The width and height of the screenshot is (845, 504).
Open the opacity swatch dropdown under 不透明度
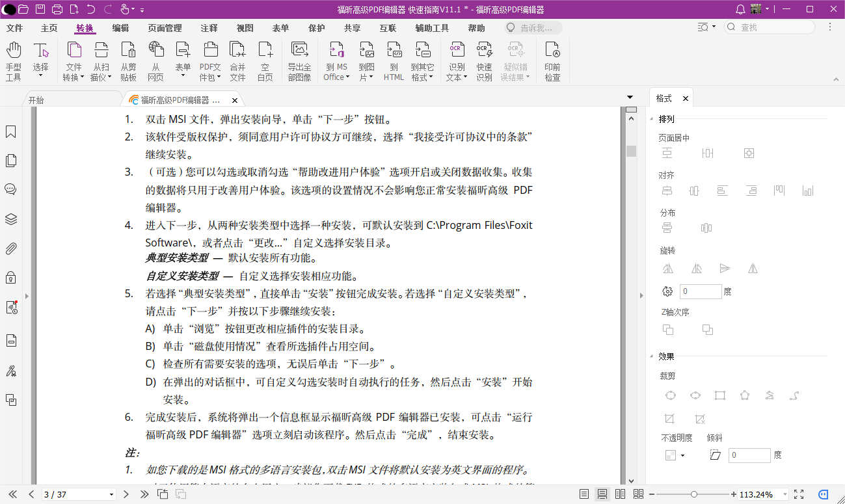coord(682,455)
